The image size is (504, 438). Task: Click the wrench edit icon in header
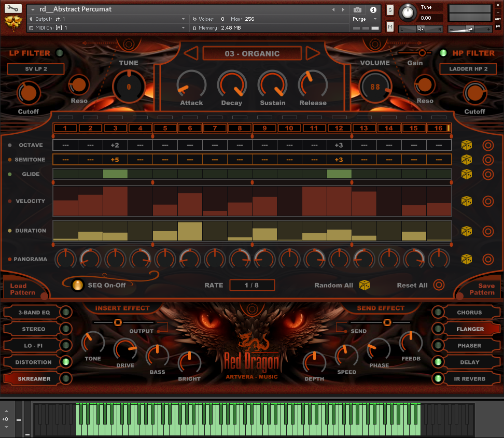(x=13, y=9)
